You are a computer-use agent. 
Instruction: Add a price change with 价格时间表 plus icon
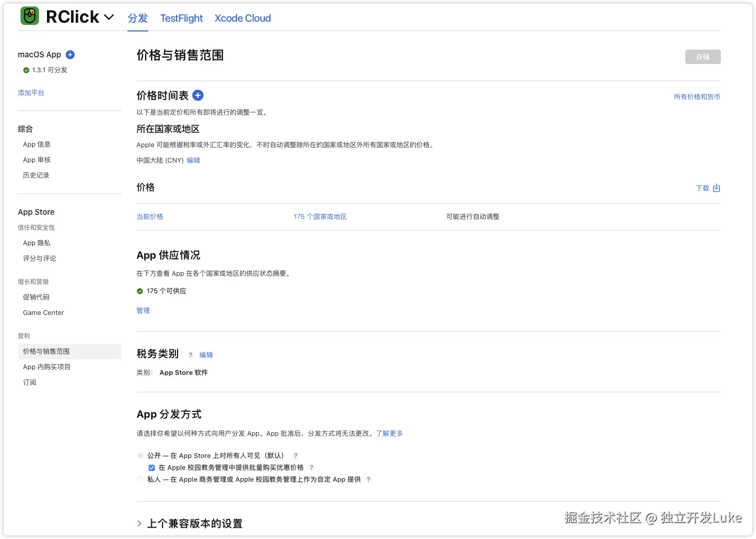point(198,96)
